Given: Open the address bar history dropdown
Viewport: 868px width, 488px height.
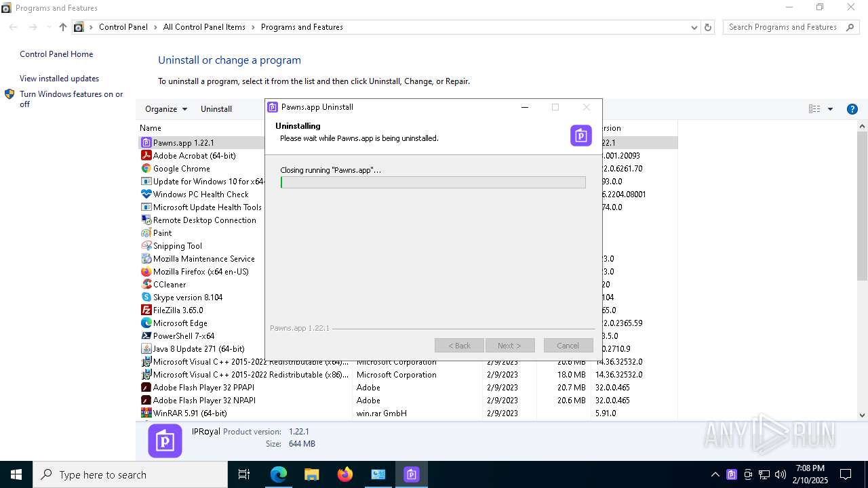Looking at the screenshot, I should coord(694,27).
